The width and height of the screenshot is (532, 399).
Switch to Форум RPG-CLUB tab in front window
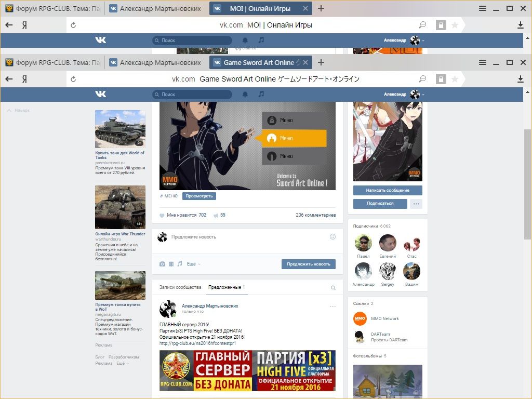coord(52,62)
